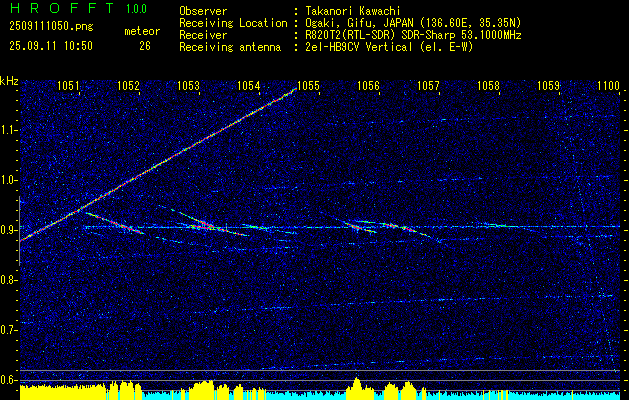The width and height of the screenshot is (629, 400).
Task: Click the Receiver label
Action: coord(203,35)
